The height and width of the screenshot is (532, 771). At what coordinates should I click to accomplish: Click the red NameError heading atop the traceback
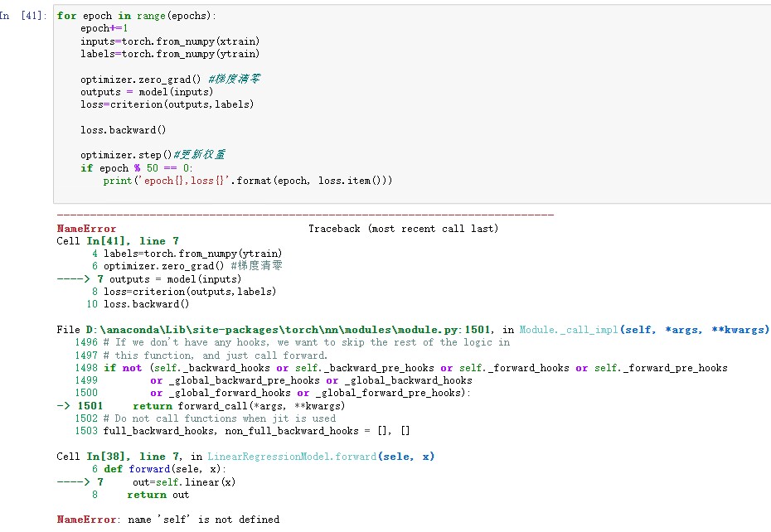point(86,229)
